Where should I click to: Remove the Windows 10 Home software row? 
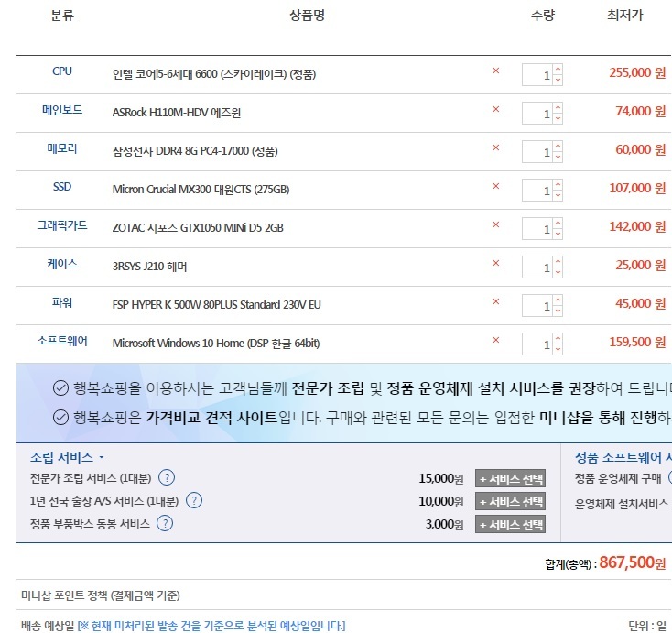[x=496, y=340]
